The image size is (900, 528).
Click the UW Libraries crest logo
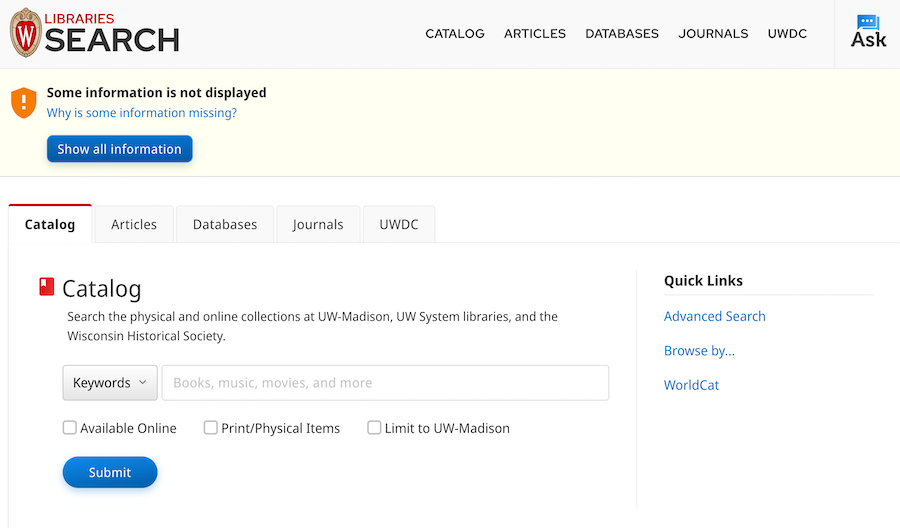pos(25,33)
